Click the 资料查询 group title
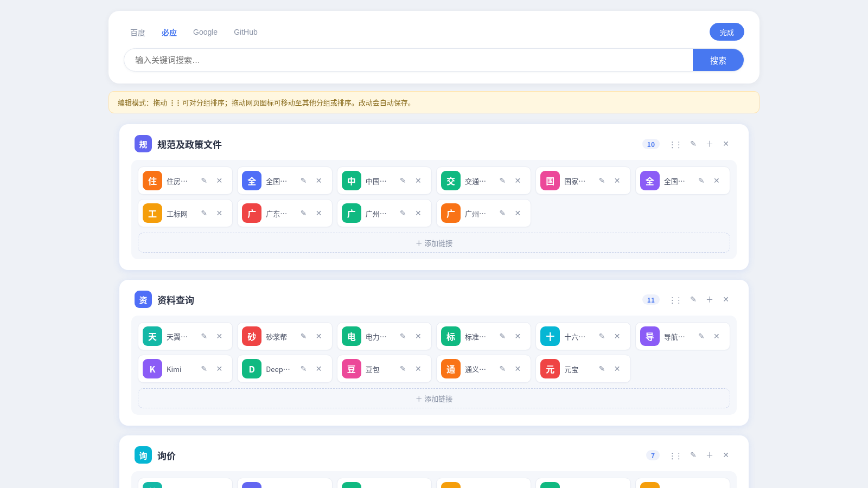Screen dimensions: 868x488 click(x=176, y=300)
